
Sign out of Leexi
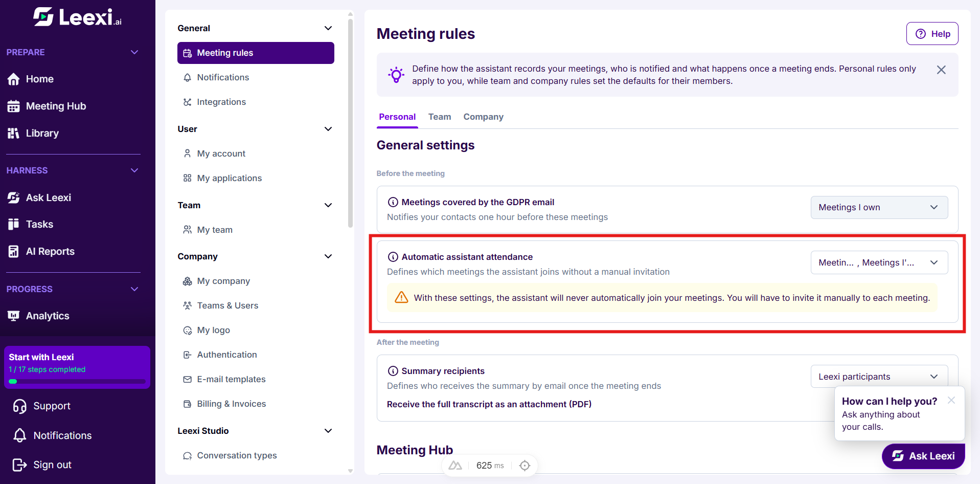pos(42,465)
